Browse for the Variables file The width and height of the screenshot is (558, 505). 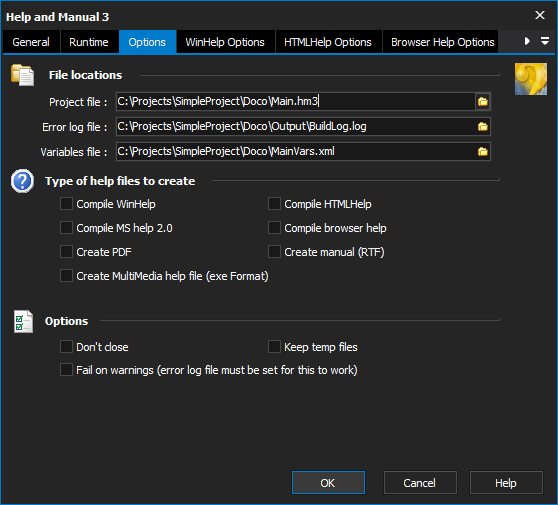(483, 152)
